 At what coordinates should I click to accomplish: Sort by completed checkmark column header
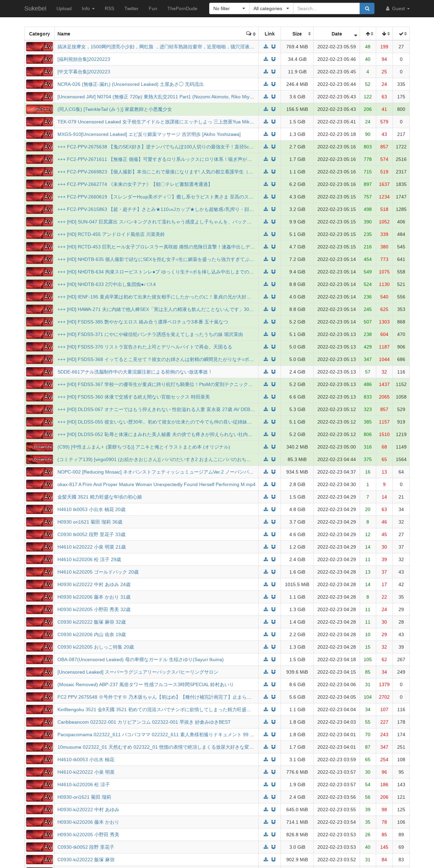click(401, 34)
